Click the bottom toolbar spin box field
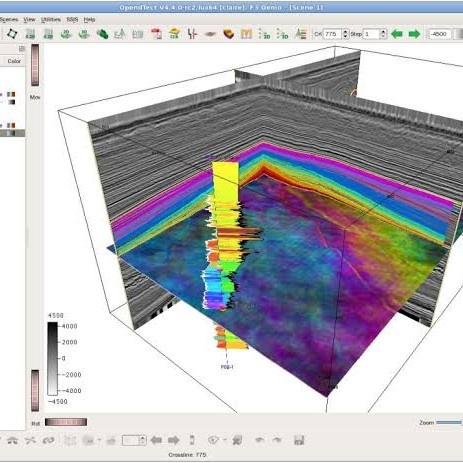463x463 pixels. tap(131, 440)
